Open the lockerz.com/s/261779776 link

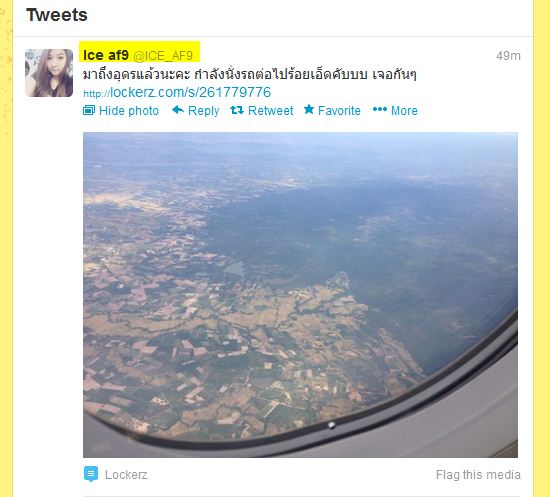177,92
